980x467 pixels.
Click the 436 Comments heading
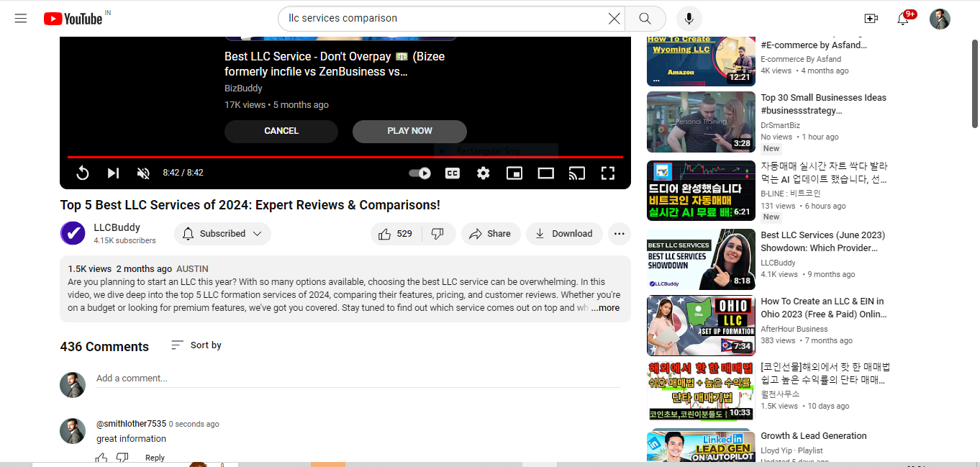pos(104,347)
